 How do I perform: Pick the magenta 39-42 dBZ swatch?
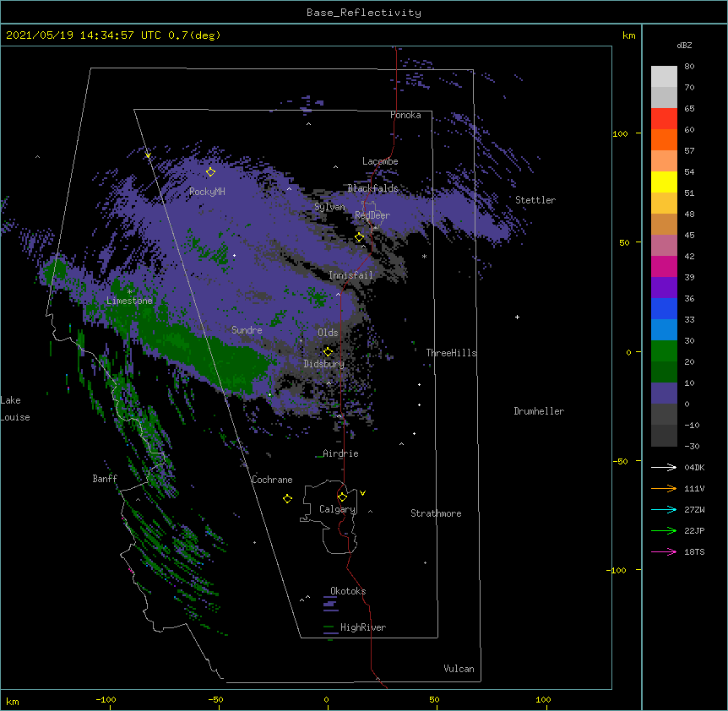tap(664, 266)
